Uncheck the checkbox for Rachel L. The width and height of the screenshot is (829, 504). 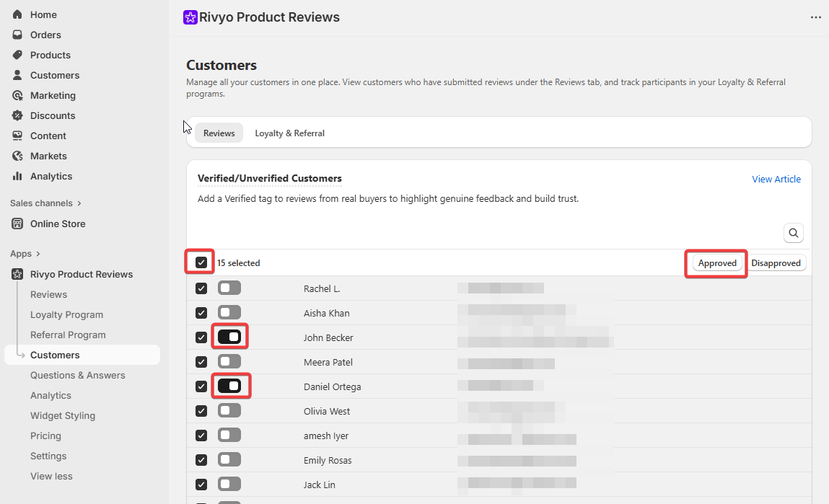[x=201, y=288]
